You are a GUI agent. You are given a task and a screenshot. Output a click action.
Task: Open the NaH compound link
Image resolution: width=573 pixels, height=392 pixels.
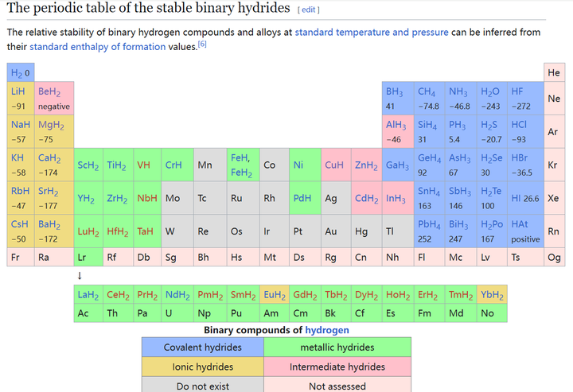pyautogui.click(x=21, y=125)
